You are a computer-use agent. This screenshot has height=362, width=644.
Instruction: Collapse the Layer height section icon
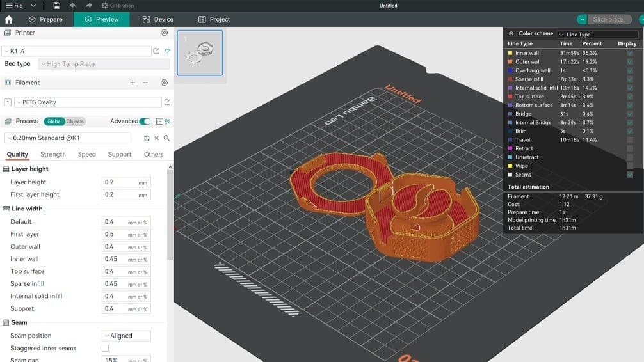coord(6,169)
